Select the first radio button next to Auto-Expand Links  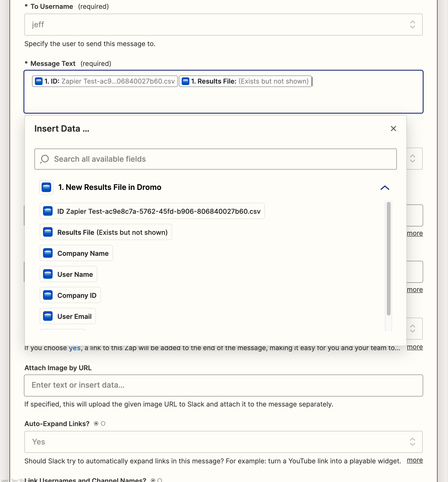[x=96, y=424]
